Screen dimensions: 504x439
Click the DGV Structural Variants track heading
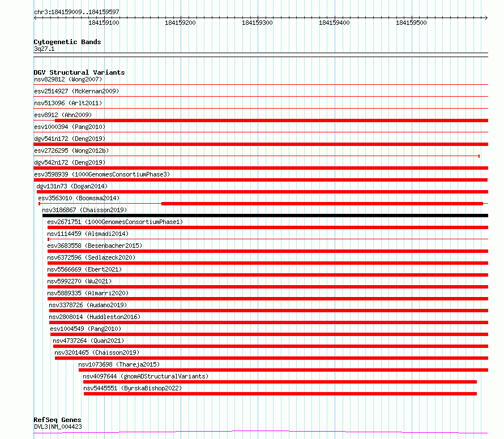pyautogui.click(x=79, y=72)
